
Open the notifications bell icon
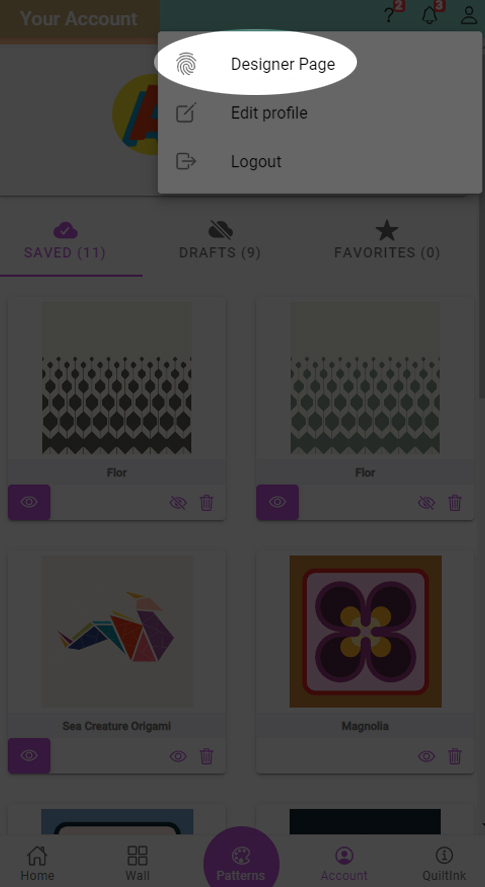coord(430,15)
